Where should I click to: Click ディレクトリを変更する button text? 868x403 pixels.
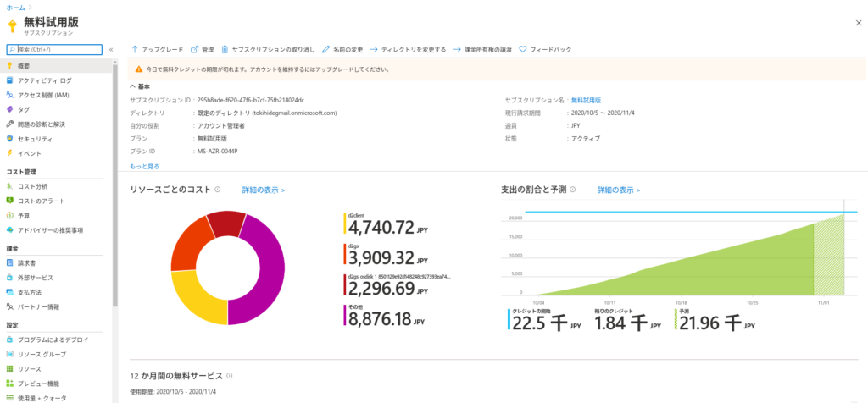tap(414, 49)
